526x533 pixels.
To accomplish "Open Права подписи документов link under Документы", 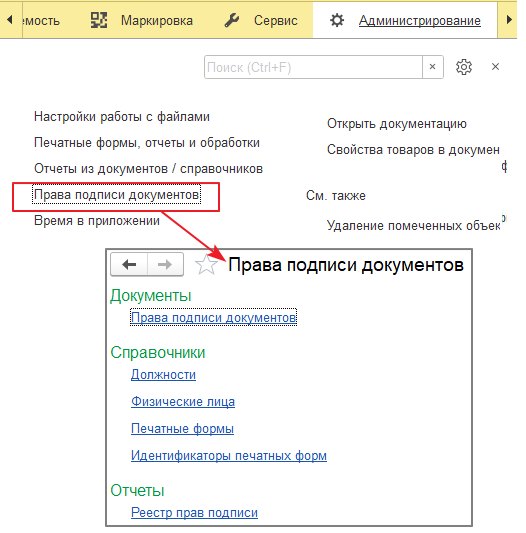I will (x=214, y=317).
